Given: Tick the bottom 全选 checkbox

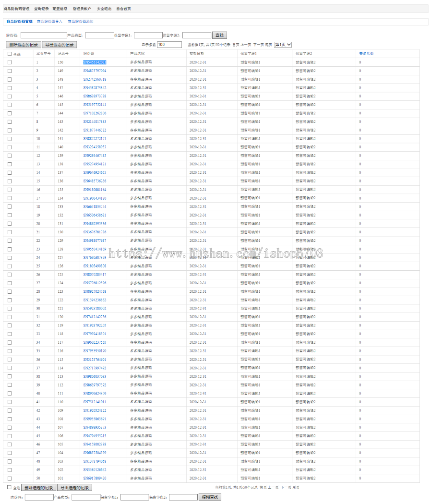Looking at the screenshot, I should pyautogui.click(x=9, y=487).
